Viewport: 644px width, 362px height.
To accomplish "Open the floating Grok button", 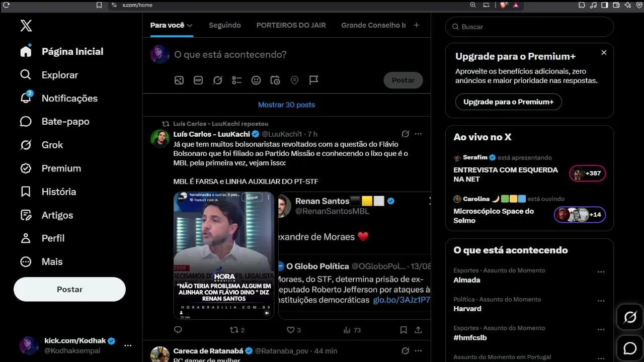I will [630, 317].
